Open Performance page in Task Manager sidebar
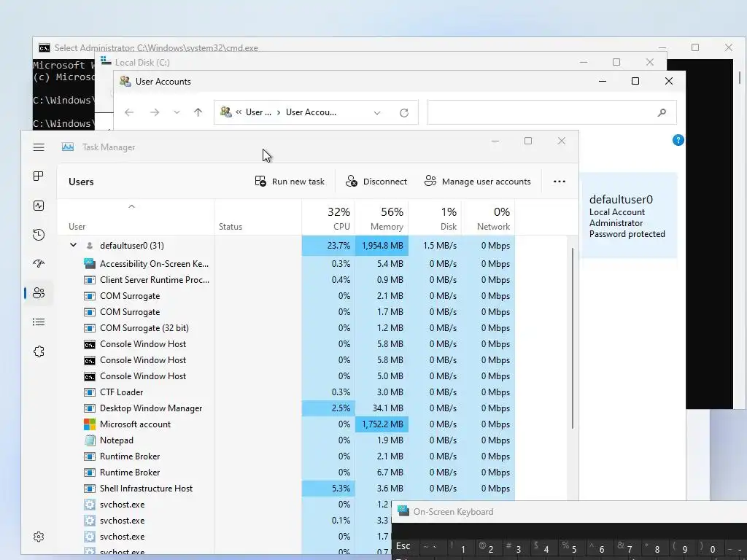The image size is (747, 560). [39, 205]
